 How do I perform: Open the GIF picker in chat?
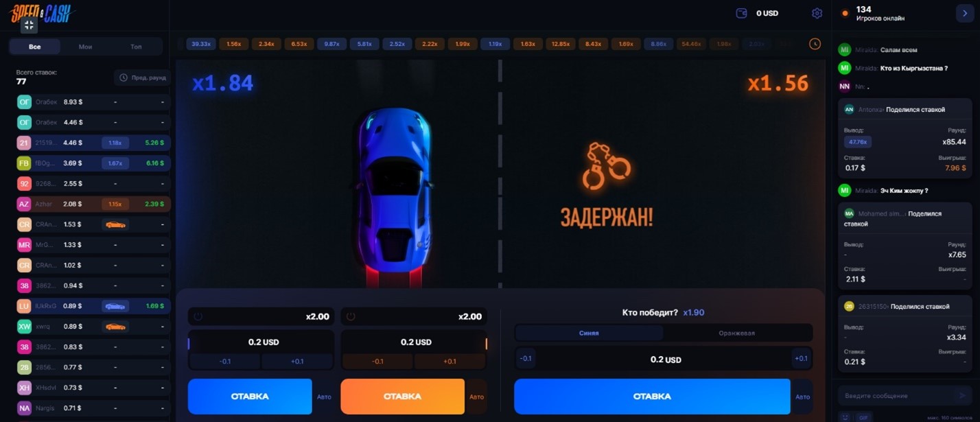point(863,417)
